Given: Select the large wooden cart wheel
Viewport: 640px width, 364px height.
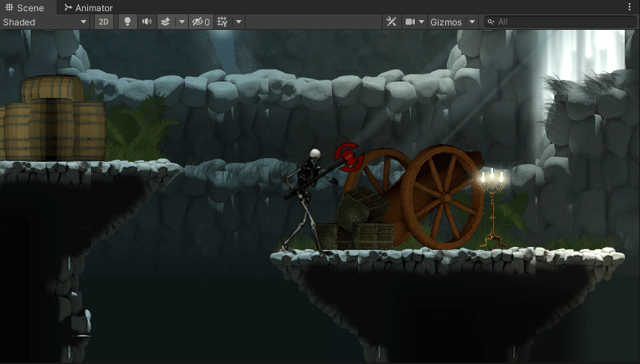Looking at the screenshot, I should click(443, 197).
